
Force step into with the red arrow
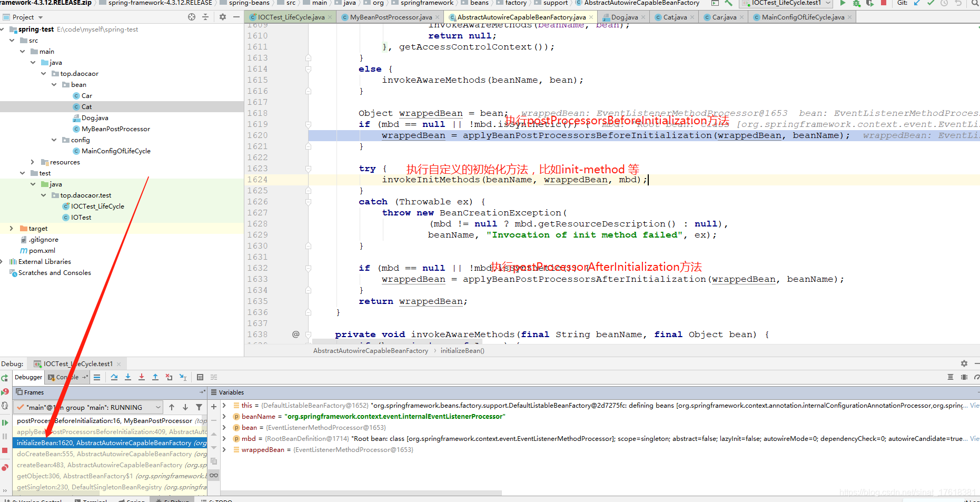click(x=142, y=377)
